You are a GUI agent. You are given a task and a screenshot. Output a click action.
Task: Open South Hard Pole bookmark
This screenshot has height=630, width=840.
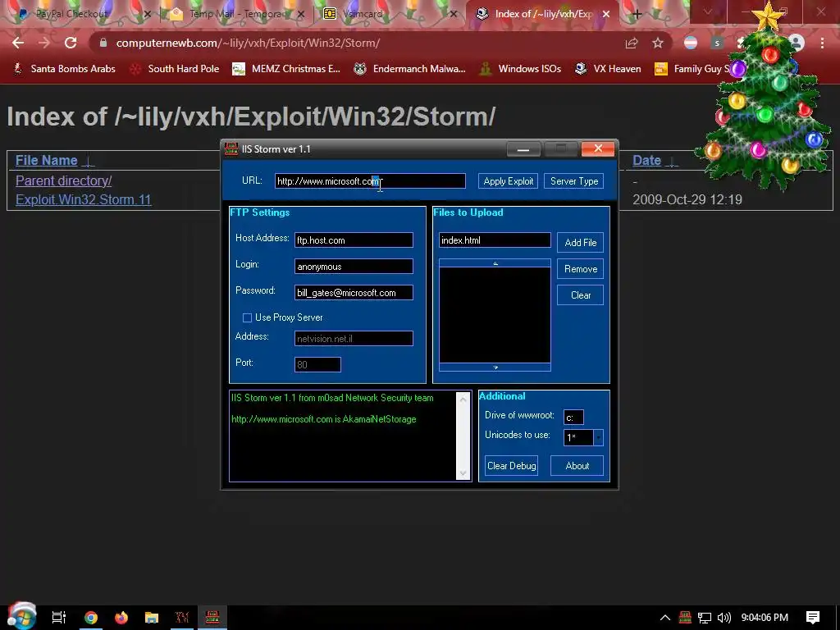176,69
